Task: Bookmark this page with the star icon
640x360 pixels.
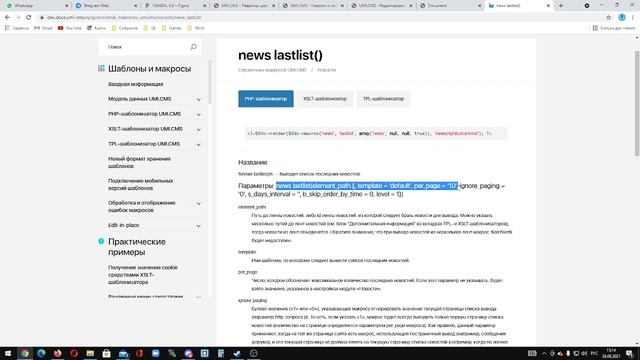Action: tap(609, 18)
